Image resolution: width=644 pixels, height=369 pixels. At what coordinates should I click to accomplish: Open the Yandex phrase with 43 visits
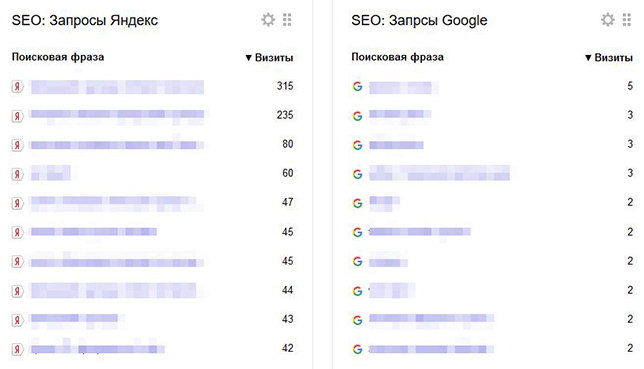coord(76,321)
